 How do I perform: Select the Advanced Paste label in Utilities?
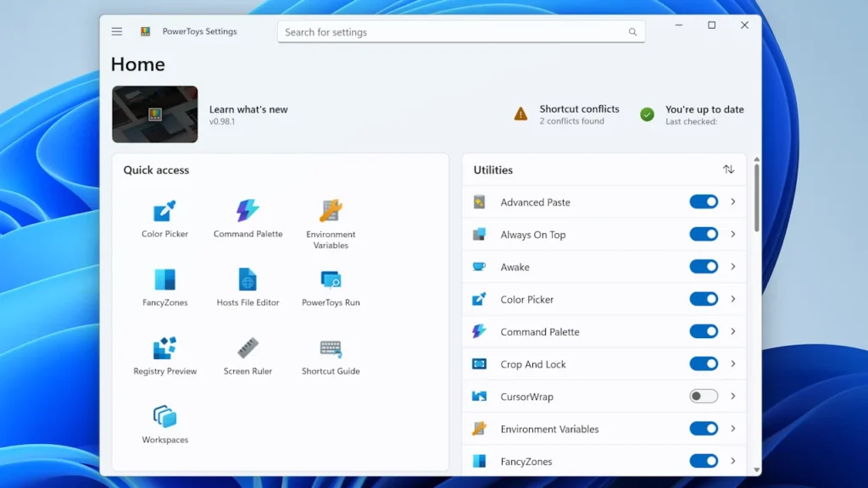pos(535,202)
